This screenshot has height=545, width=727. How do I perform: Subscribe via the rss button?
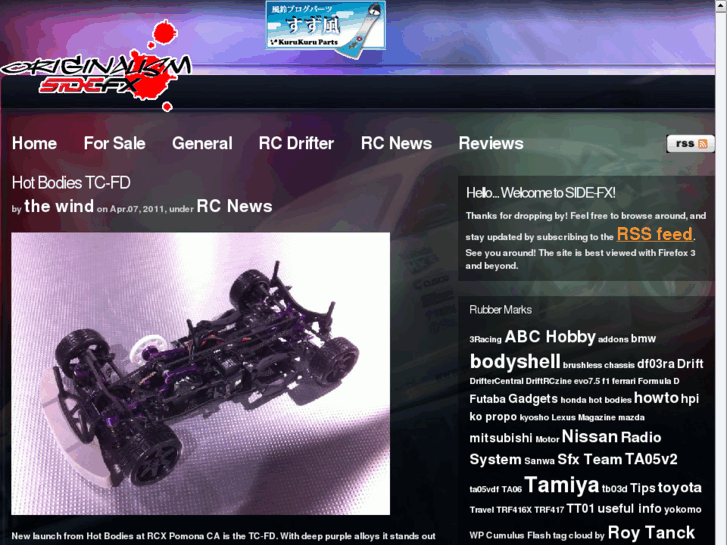pos(689,143)
